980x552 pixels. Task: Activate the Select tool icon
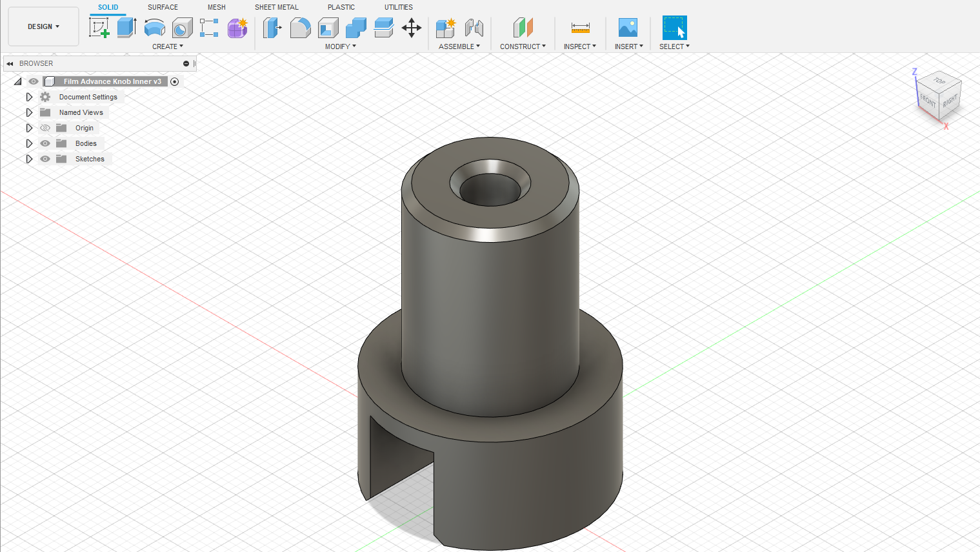[x=674, y=28]
